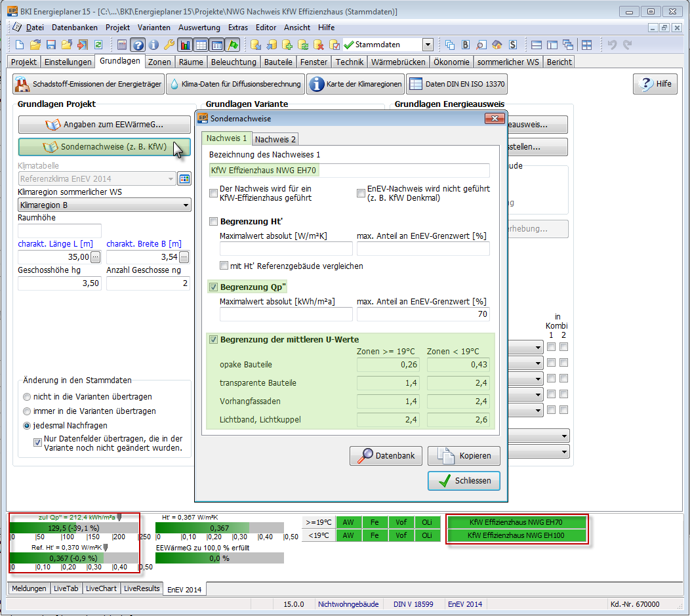Viewport: 690px width, 616px height.
Task: Click the S toolbar icon
Action: point(513,45)
